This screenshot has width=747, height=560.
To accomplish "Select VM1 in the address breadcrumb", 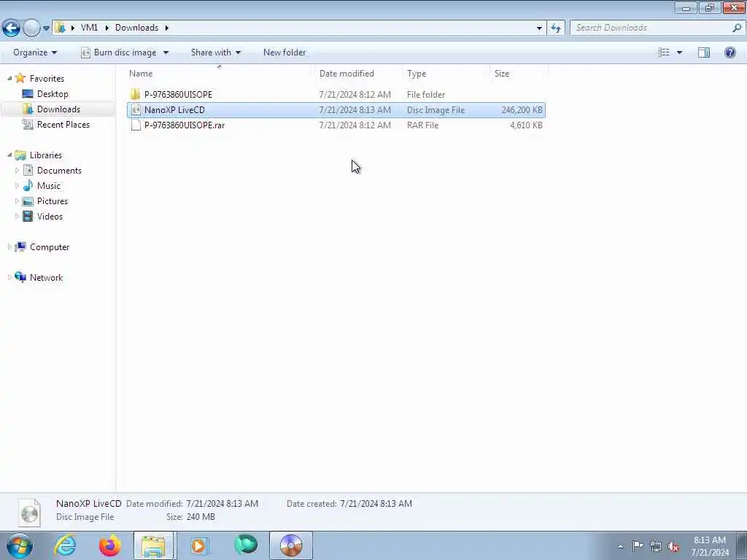I will [x=89, y=28].
